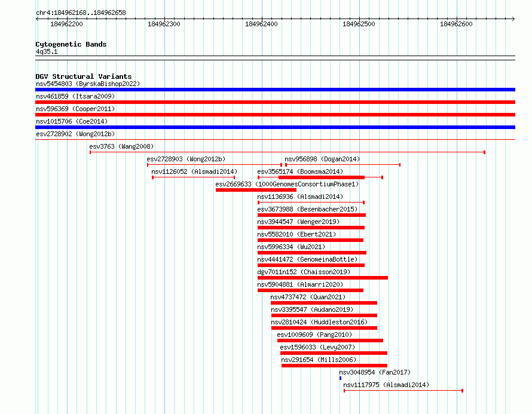Click esv2669633 (1000GenomesConsortiumPhase1) label

[287, 184]
